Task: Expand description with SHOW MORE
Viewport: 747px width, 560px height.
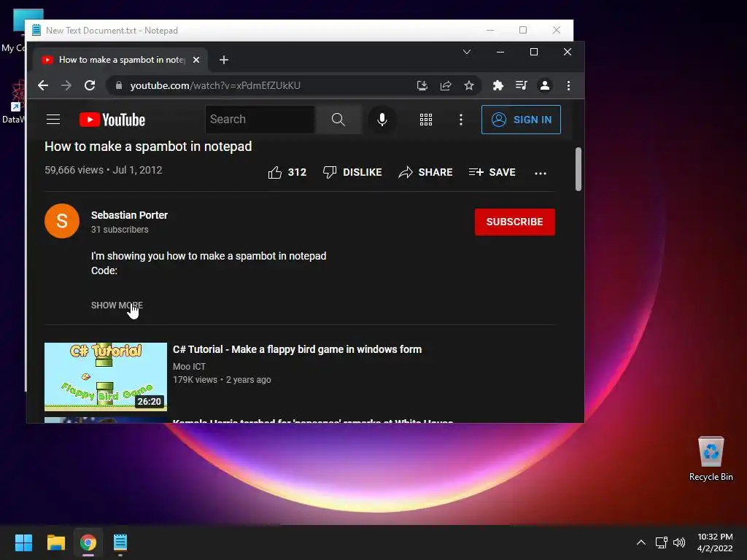Action: coord(117,306)
